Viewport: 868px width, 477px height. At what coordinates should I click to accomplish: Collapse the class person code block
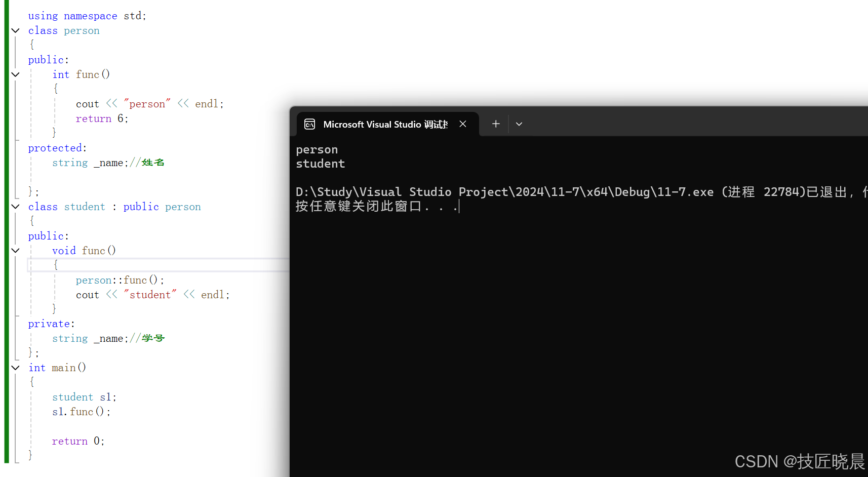16,31
